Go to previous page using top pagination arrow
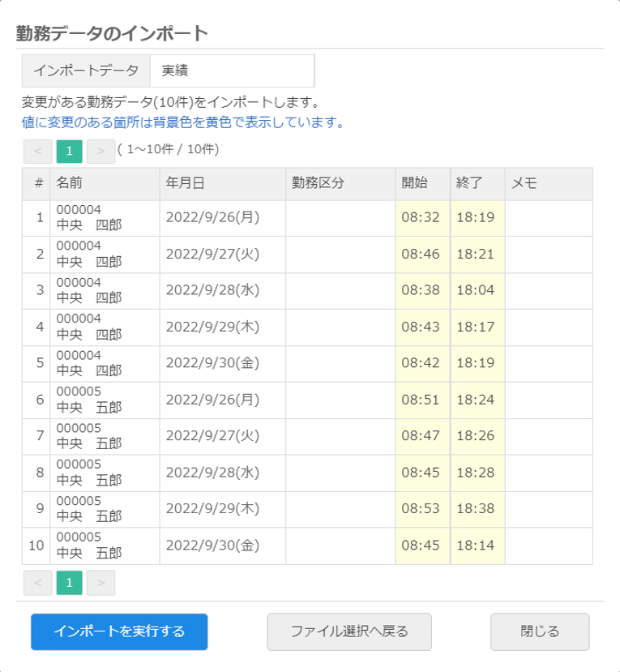The image size is (620, 672). 36,149
